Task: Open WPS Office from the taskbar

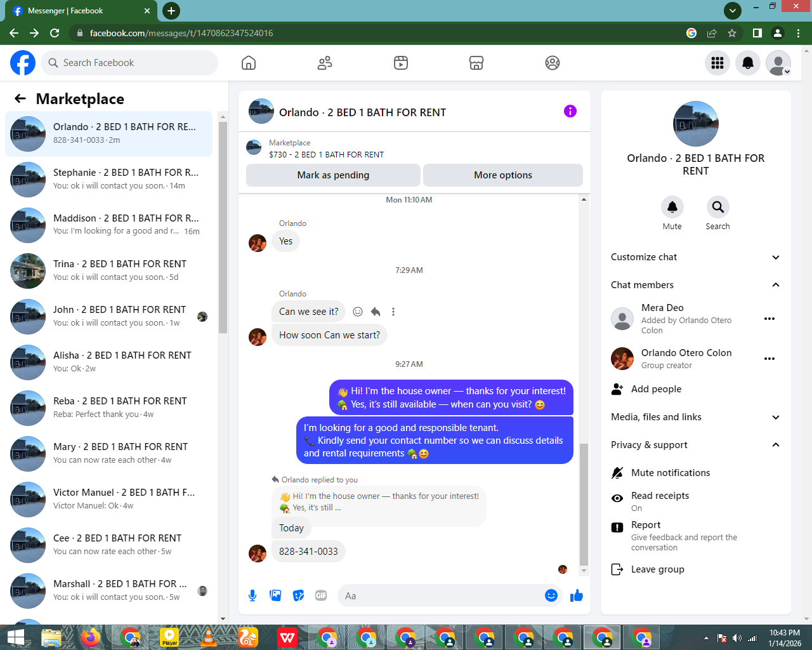Action: [287, 637]
